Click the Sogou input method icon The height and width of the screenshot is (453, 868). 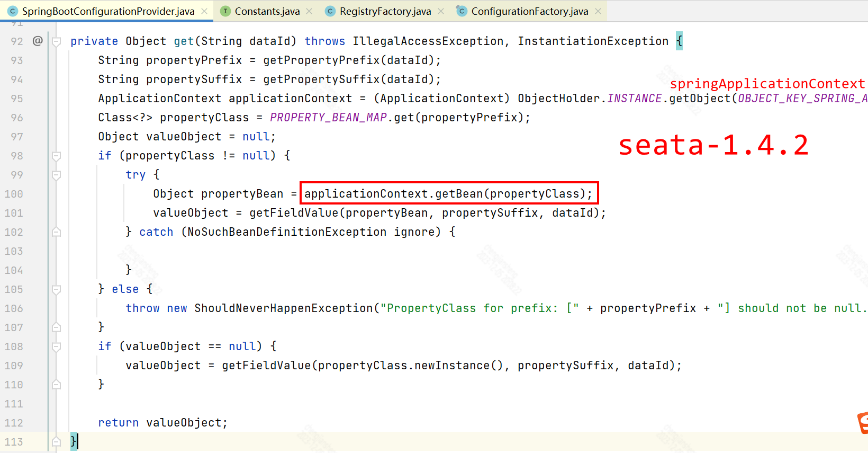(x=863, y=423)
